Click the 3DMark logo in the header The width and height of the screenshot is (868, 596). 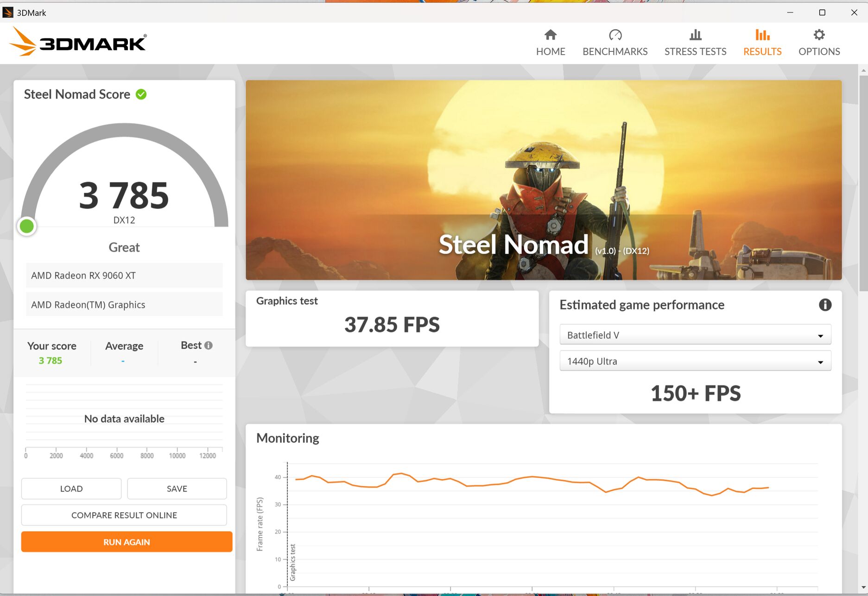[78, 42]
